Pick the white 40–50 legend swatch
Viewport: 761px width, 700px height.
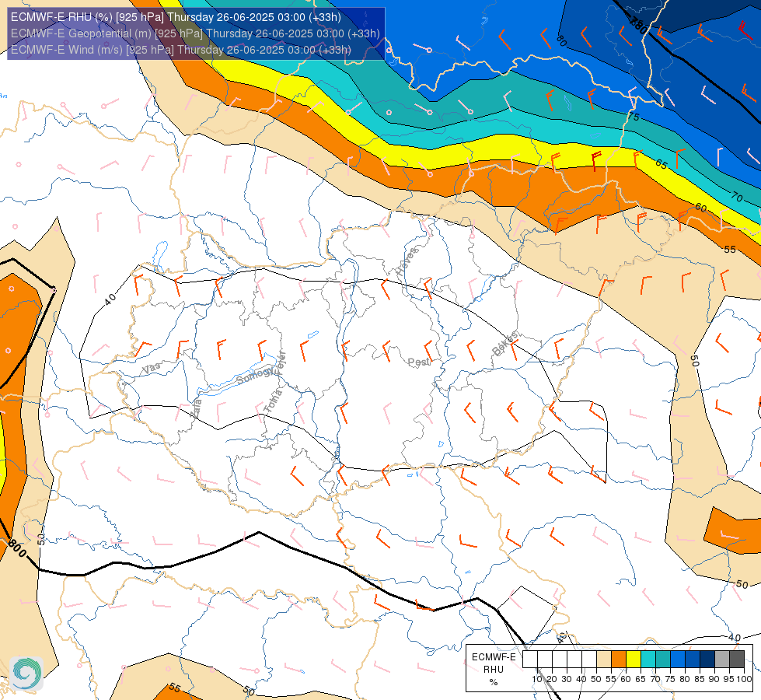click(589, 659)
